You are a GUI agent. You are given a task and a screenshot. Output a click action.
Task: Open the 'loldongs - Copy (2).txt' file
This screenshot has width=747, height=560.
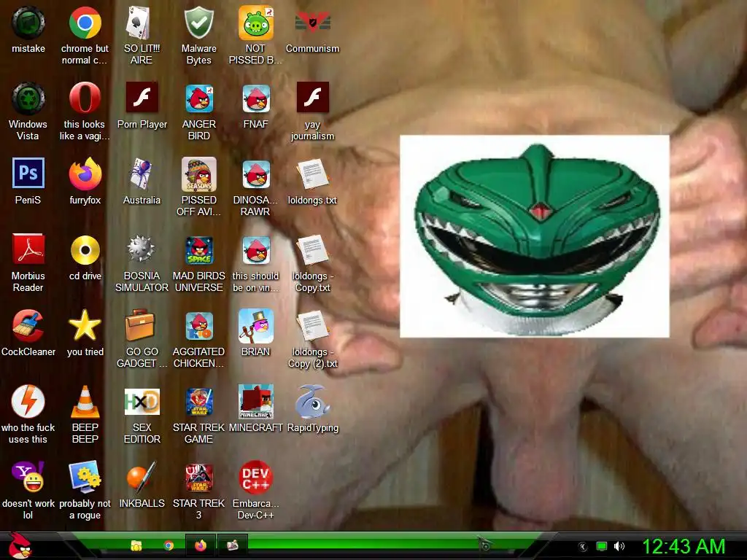click(x=312, y=325)
